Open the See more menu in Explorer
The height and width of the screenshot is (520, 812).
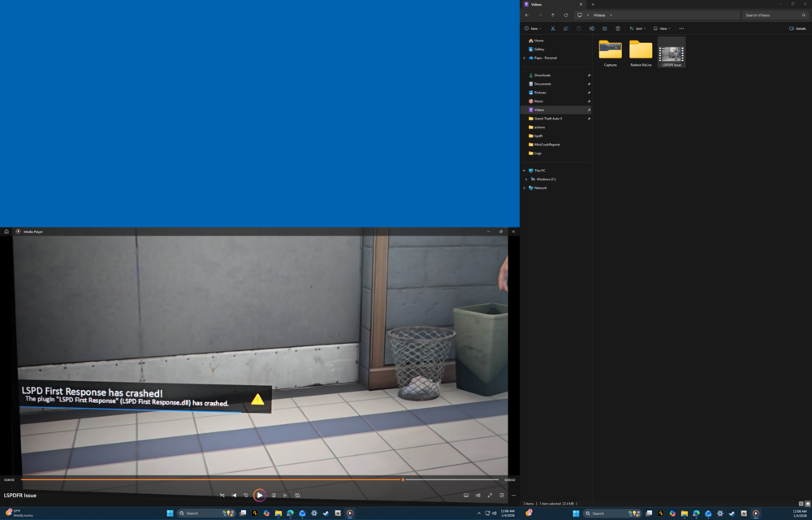tap(682, 28)
